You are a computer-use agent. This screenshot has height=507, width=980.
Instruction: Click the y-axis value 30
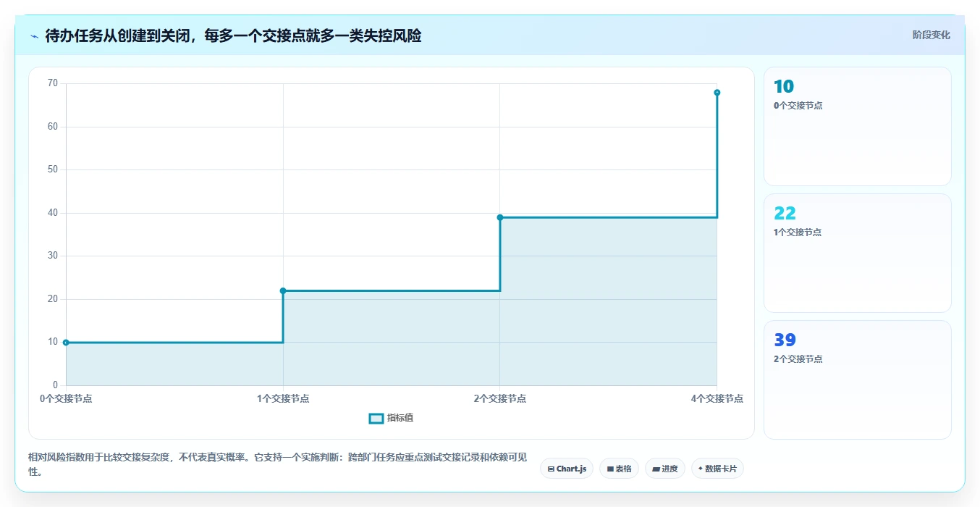point(52,256)
